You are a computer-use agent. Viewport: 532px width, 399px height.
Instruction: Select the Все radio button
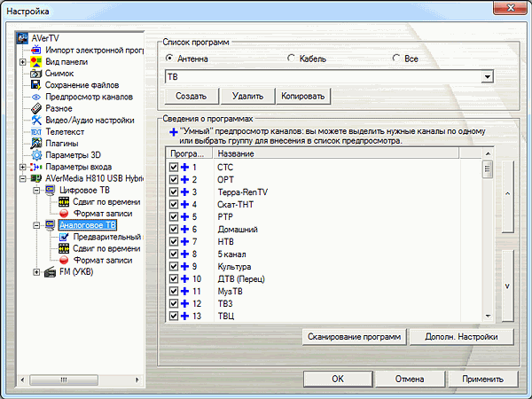coord(396,58)
